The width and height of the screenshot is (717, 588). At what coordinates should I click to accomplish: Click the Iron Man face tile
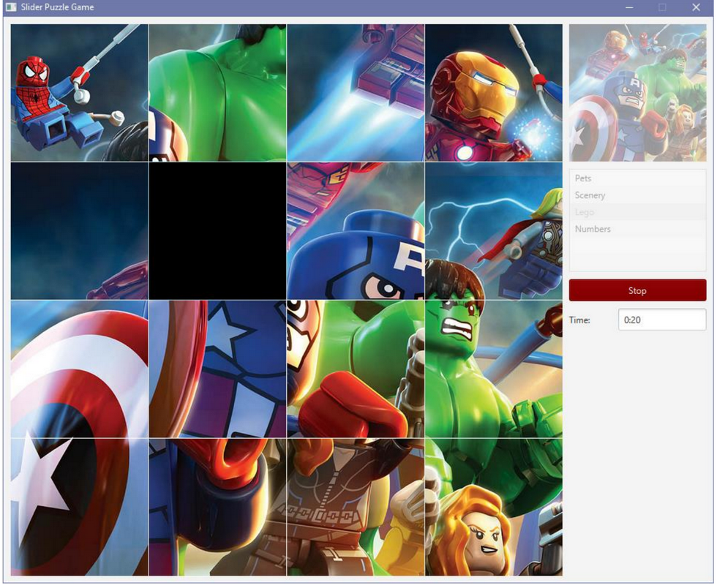point(494,91)
